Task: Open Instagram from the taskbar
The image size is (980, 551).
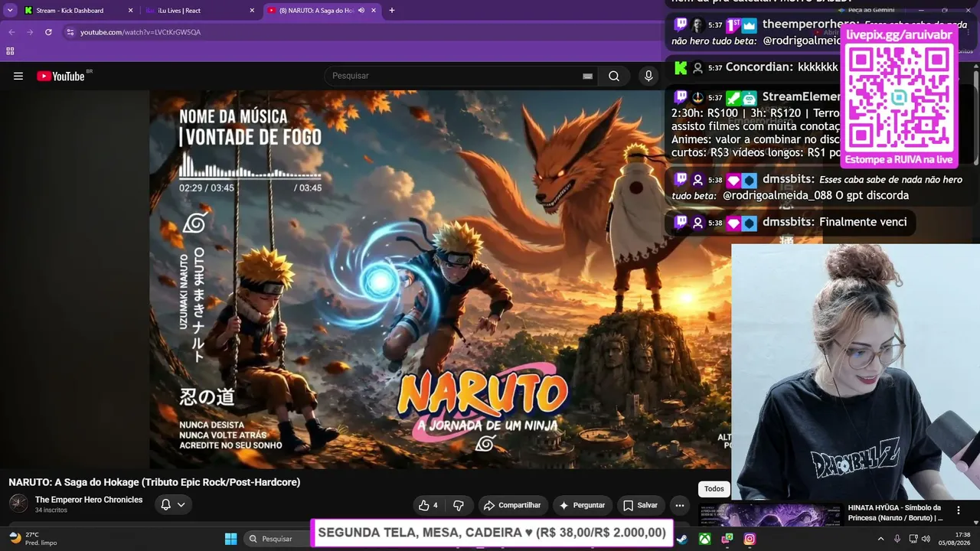Action: point(750,539)
